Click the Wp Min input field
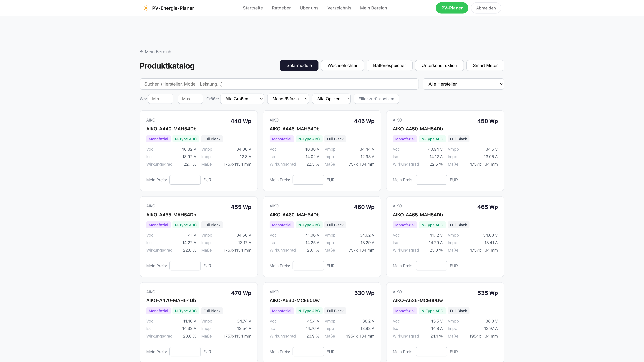The width and height of the screenshot is (644, 362). point(160,99)
